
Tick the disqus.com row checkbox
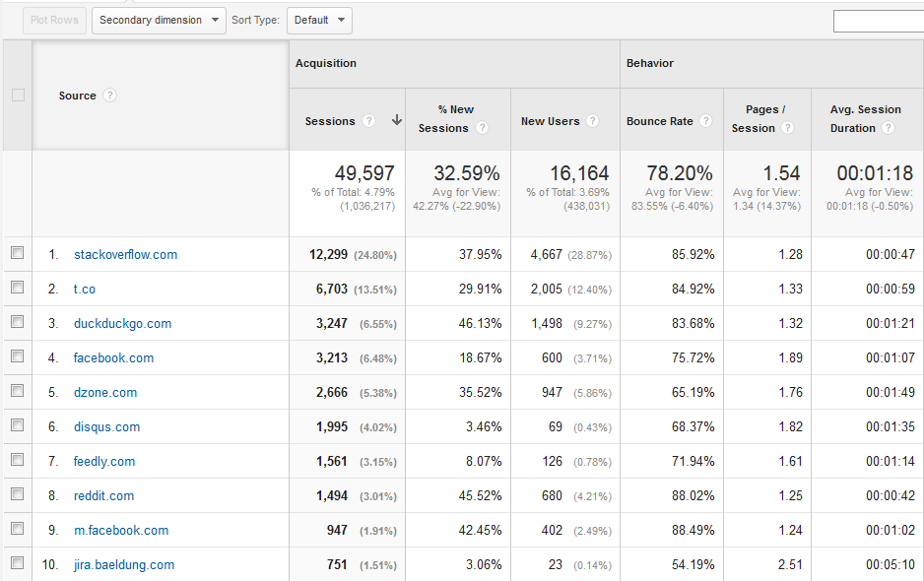click(18, 424)
